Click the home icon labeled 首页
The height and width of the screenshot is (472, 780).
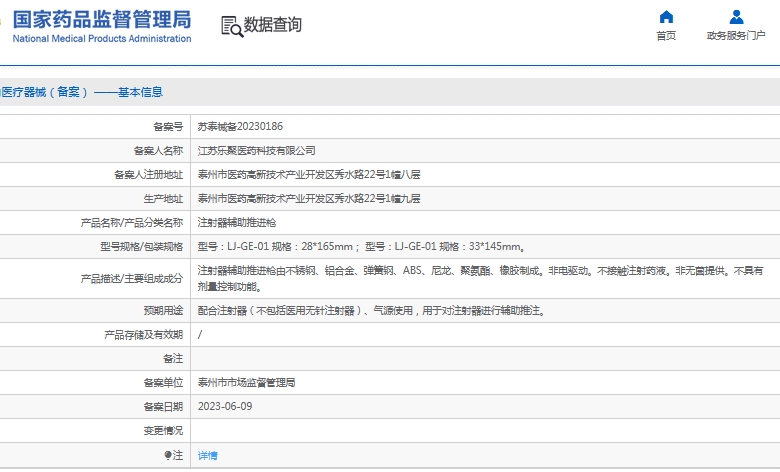[666, 17]
